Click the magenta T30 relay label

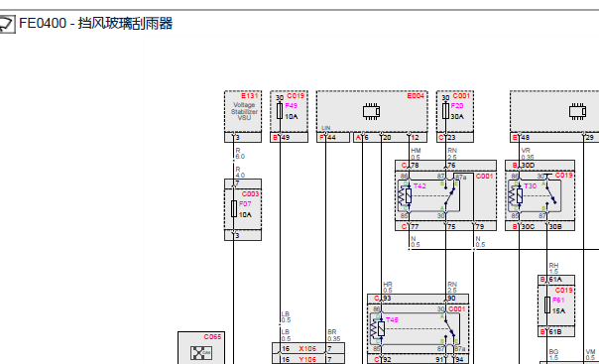tap(531, 186)
